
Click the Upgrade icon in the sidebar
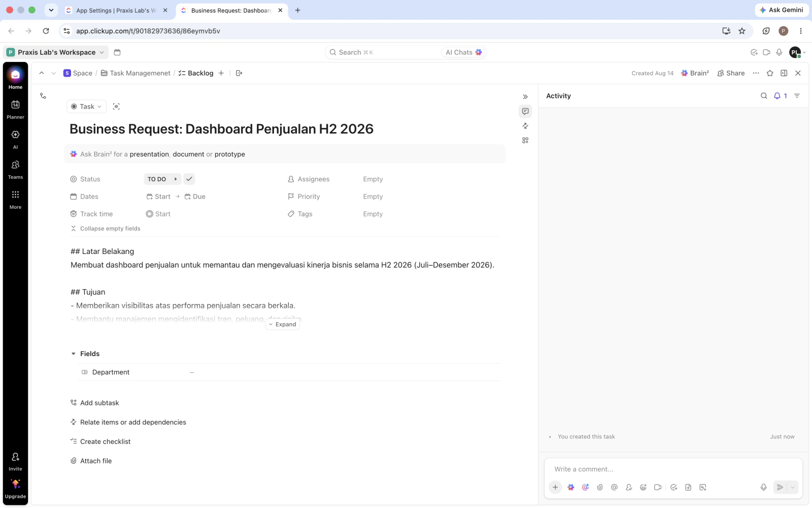[x=15, y=489]
